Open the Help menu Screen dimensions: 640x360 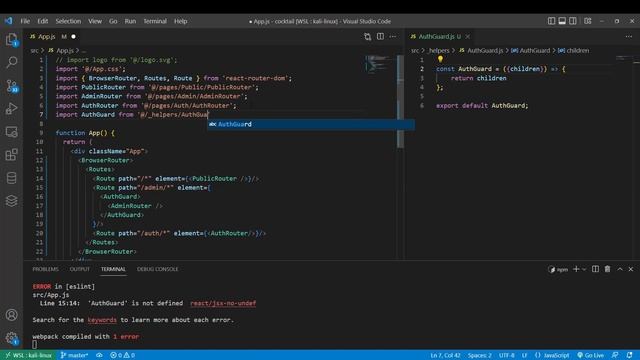point(180,21)
